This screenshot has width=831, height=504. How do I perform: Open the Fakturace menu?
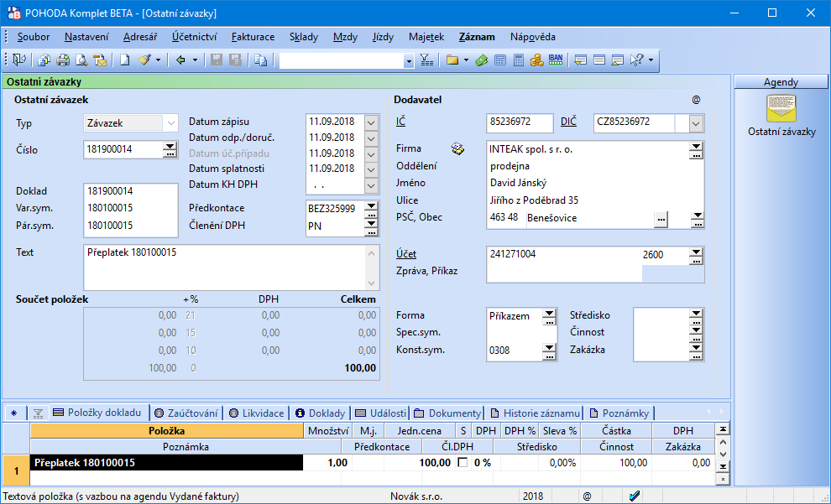click(x=253, y=37)
